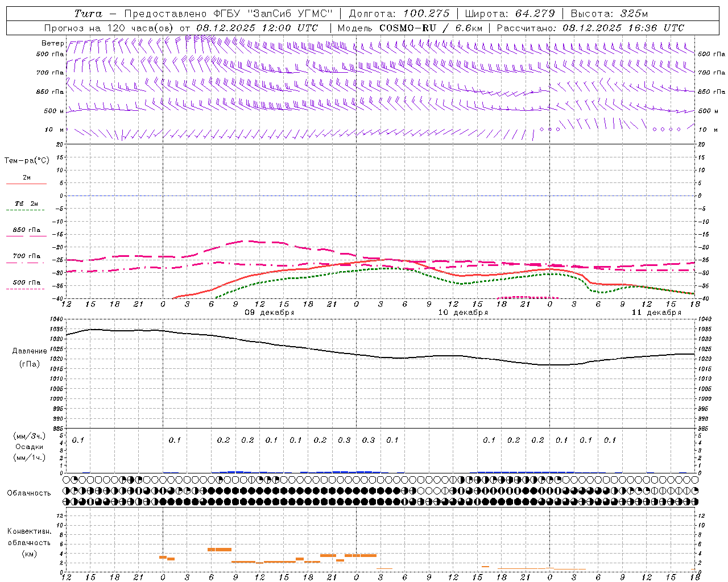Image resolution: width=728 pixels, height=582 pixels.
Task: Click the '(гПа)' pressure unit label
Action: coord(29,364)
